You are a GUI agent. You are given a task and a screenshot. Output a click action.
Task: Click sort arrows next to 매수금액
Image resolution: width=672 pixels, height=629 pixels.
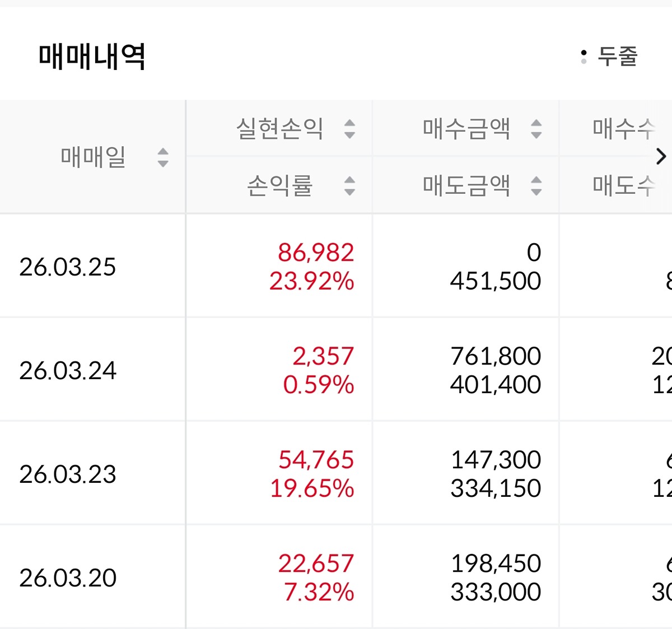tap(536, 129)
